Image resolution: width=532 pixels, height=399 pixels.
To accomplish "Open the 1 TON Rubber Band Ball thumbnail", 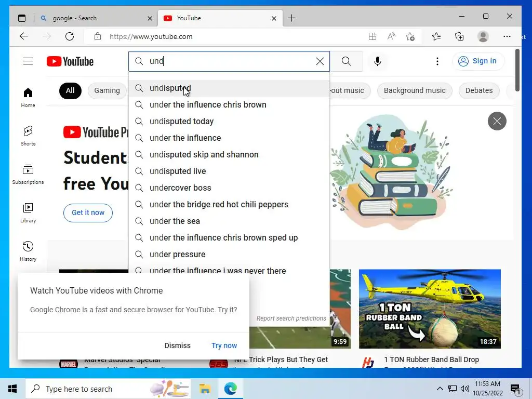I will click(x=430, y=309).
